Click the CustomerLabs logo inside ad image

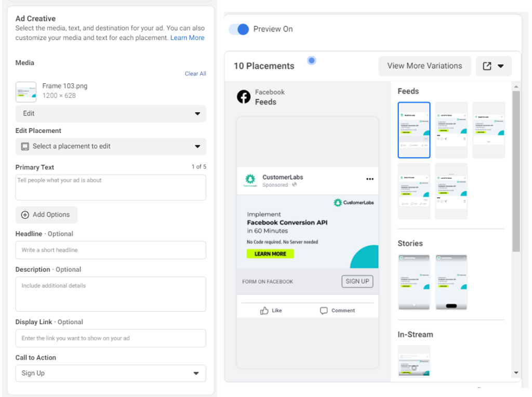pyautogui.click(x=354, y=203)
